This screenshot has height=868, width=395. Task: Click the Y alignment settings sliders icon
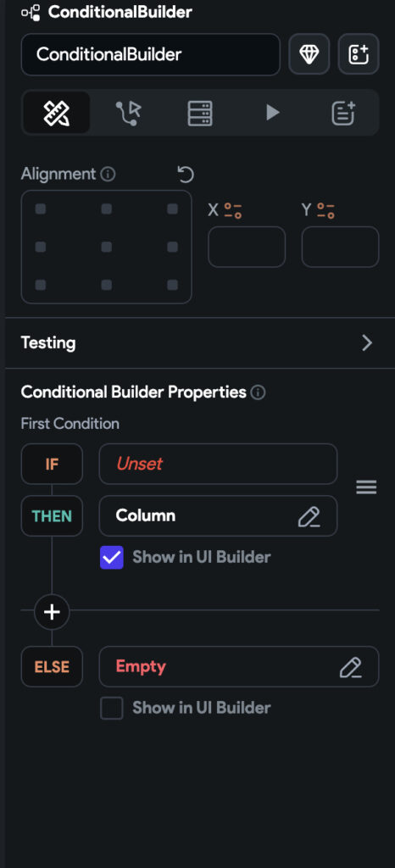pyautogui.click(x=325, y=210)
